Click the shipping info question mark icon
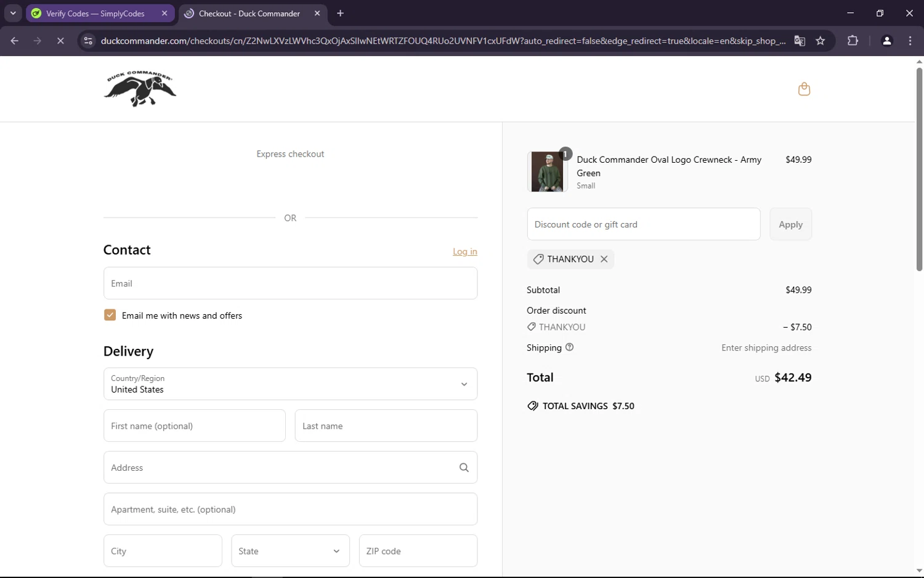Screen dimensions: 924x578 click(569, 348)
